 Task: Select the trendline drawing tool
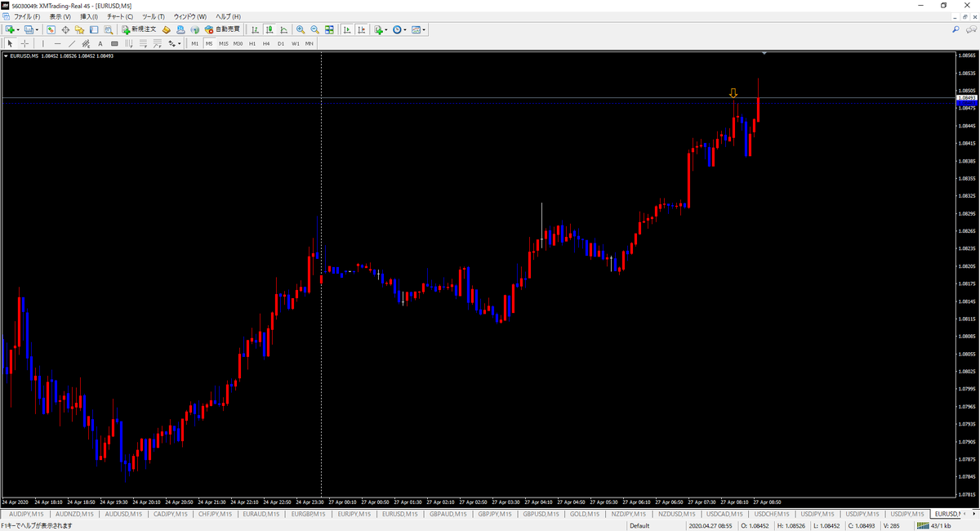72,43
